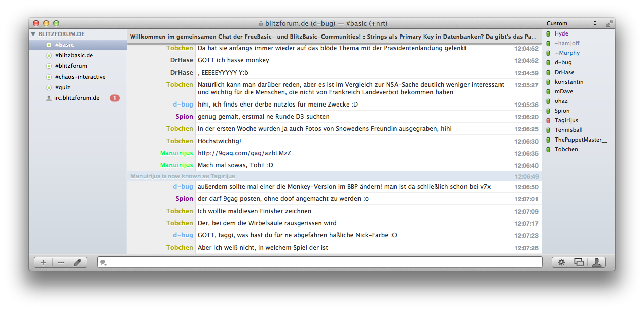Click the speech bubble icon in the input box
The image size is (644, 311).
click(x=103, y=262)
